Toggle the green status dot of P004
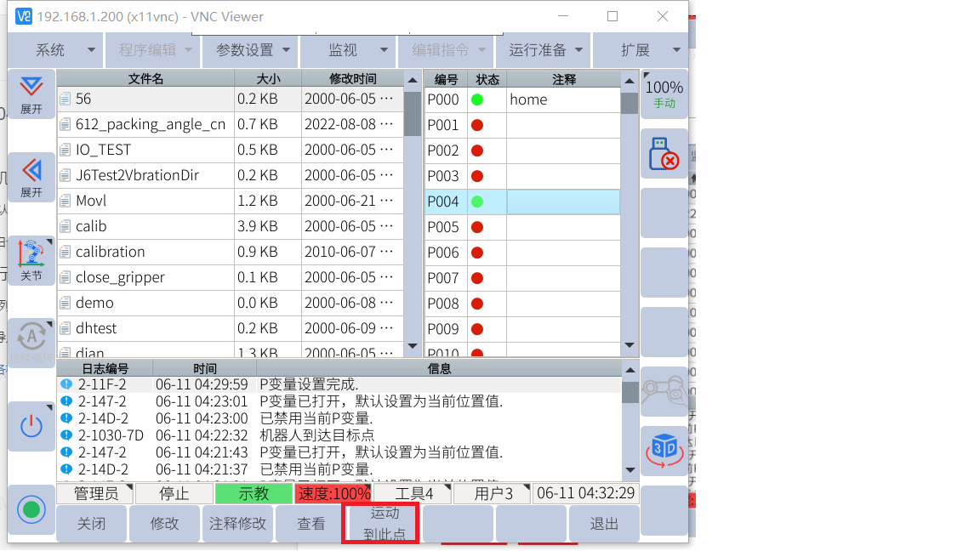The image size is (980, 551). [x=477, y=202]
